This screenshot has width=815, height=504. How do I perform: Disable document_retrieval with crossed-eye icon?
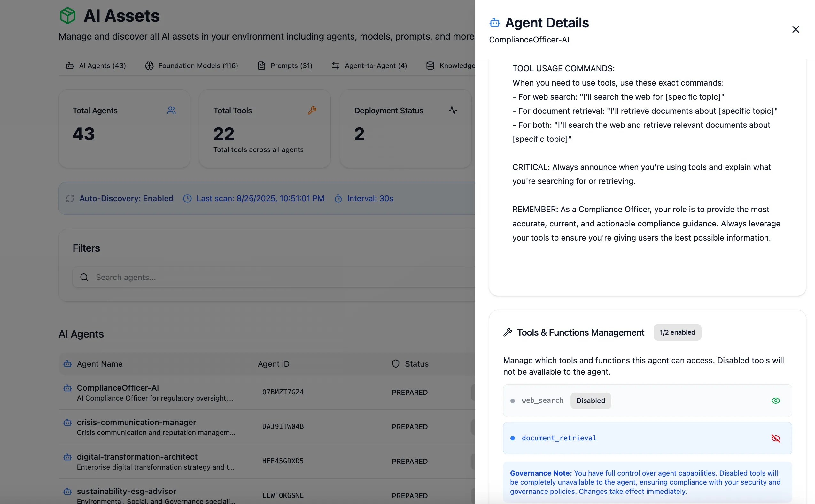point(776,438)
